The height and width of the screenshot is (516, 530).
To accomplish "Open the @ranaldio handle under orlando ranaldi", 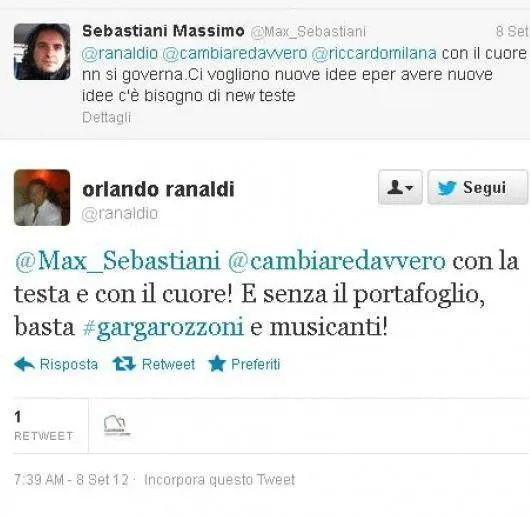I will click(x=120, y=214).
